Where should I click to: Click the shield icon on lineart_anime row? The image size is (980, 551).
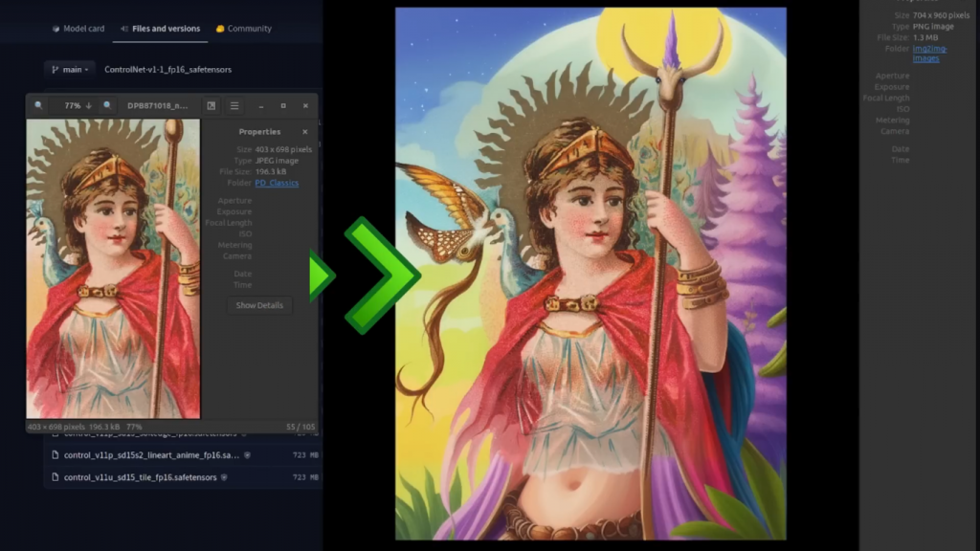248,455
